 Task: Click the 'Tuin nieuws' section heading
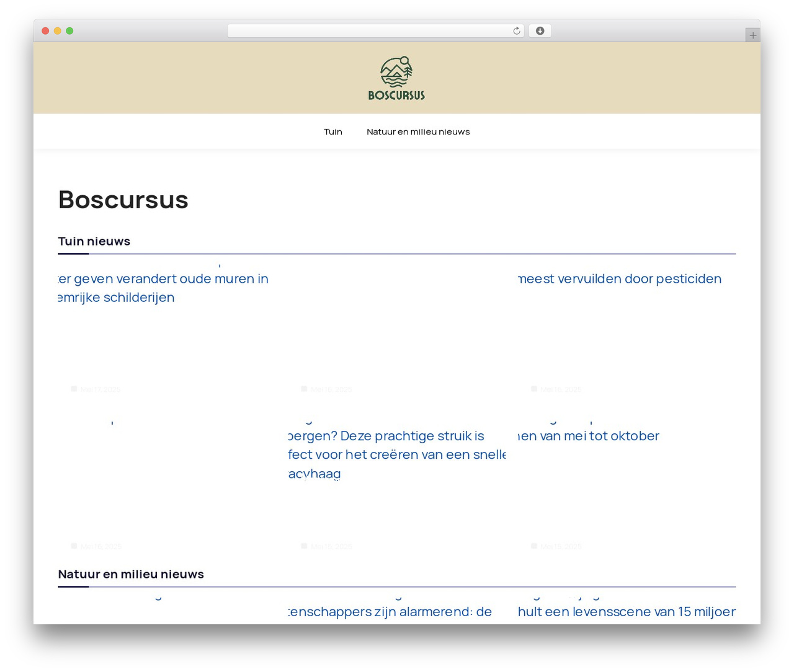94,241
